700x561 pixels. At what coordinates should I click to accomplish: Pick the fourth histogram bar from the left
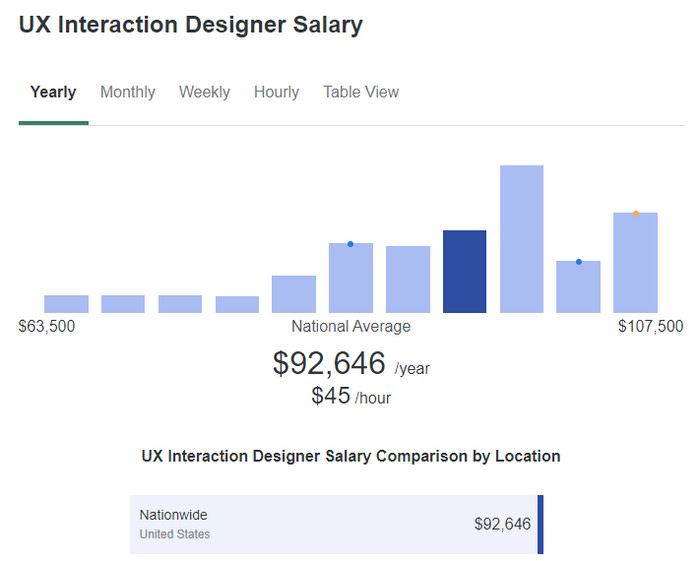click(237, 304)
